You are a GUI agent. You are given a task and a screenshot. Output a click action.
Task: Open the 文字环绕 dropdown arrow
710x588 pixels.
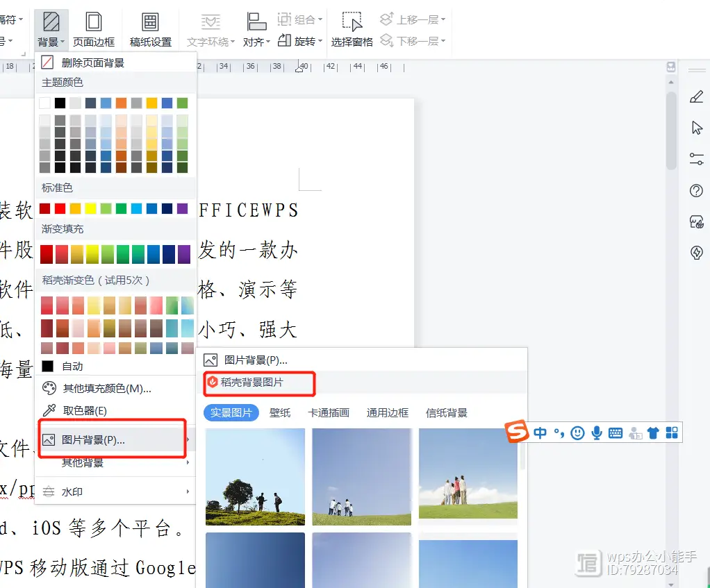[233, 42]
